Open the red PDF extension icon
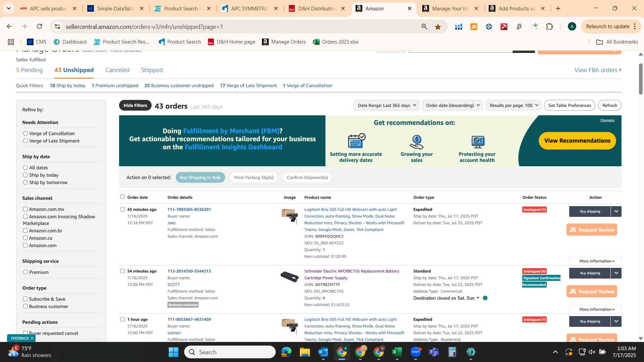 pyautogui.click(x=504, y=26)
